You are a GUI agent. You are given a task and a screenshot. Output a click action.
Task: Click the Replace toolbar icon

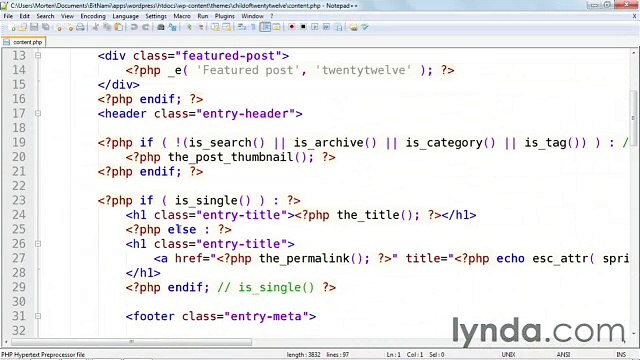(x=172, y=27)
